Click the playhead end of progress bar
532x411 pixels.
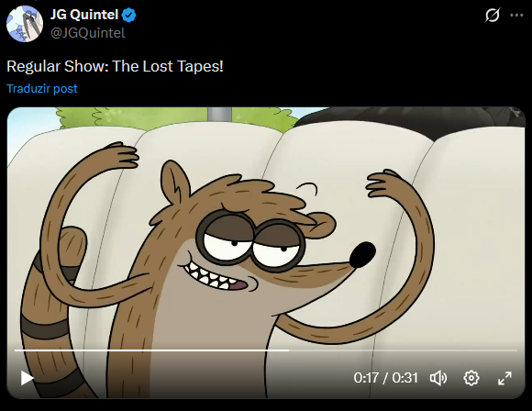[x=288, y=350]
